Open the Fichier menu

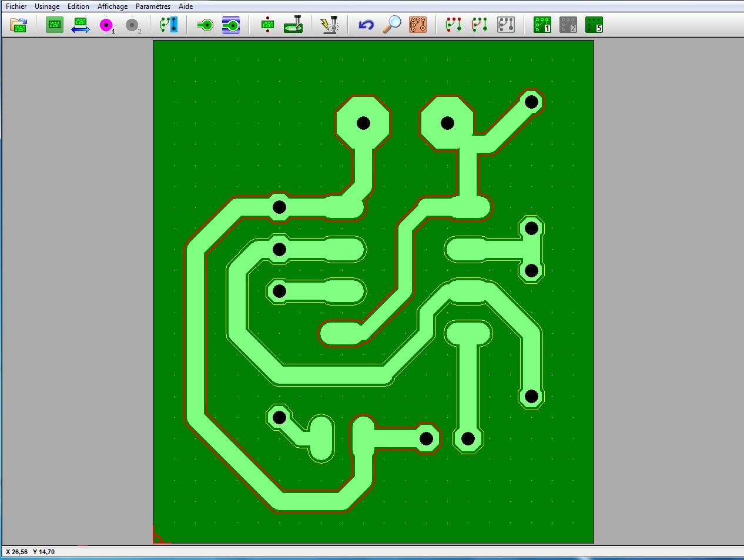point(16,6)
